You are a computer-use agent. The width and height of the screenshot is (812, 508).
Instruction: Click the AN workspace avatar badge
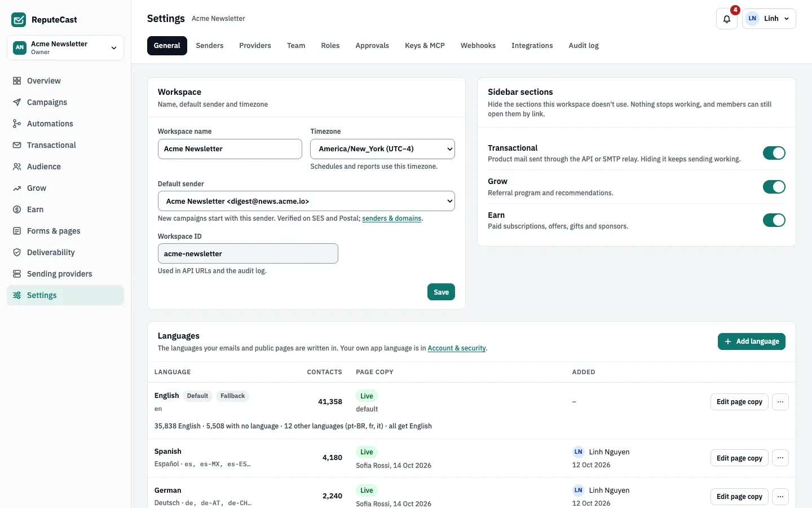(20, 47)
